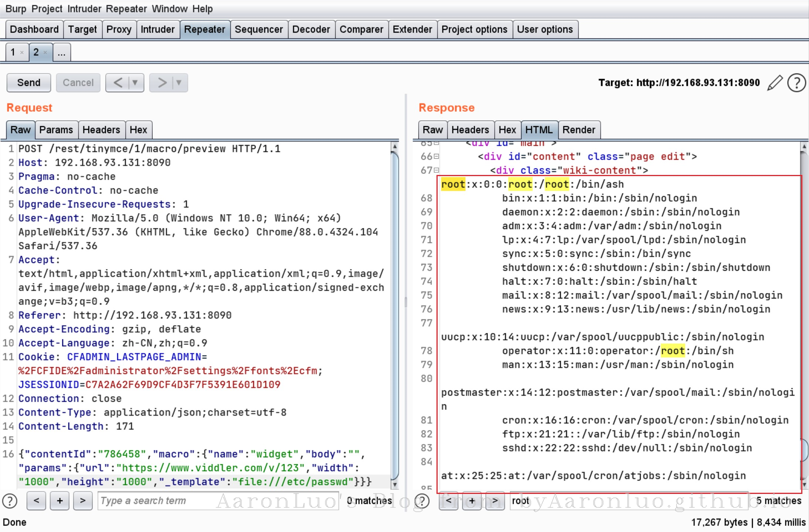Go to previous match in request search
The height and width of the screenshot is (532, 809).
[36, 501]
